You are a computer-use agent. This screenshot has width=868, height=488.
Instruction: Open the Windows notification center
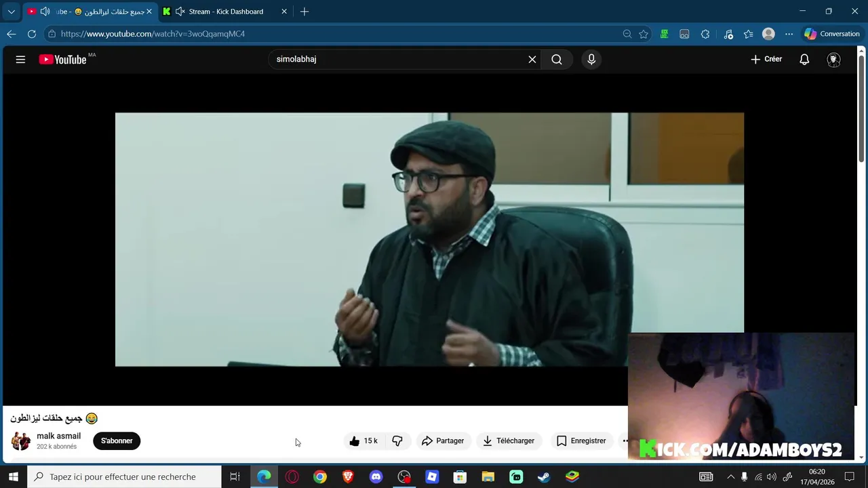(x=850, y=477)
